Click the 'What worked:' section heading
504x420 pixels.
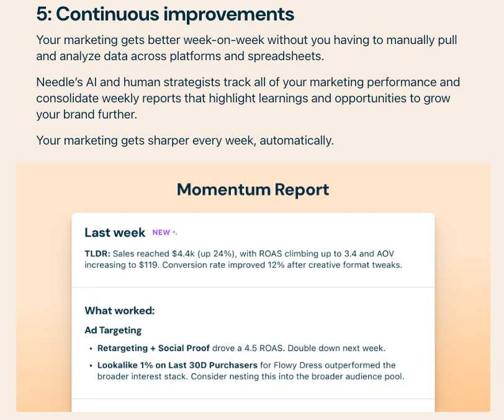120,311
